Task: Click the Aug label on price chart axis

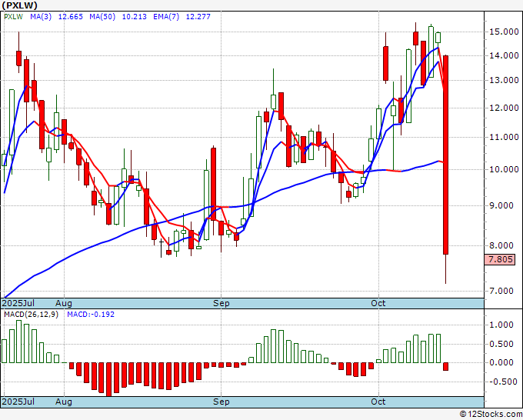Action: click(64, 303)
